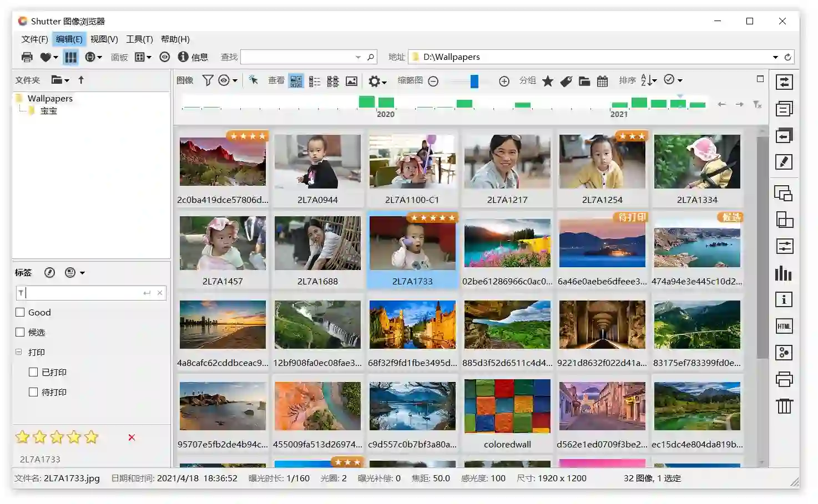Image resolution: width=818 pixels, height=504 pixels.
Task: Click the convert arrows icon in right sidebar
Action: [784, 82]
